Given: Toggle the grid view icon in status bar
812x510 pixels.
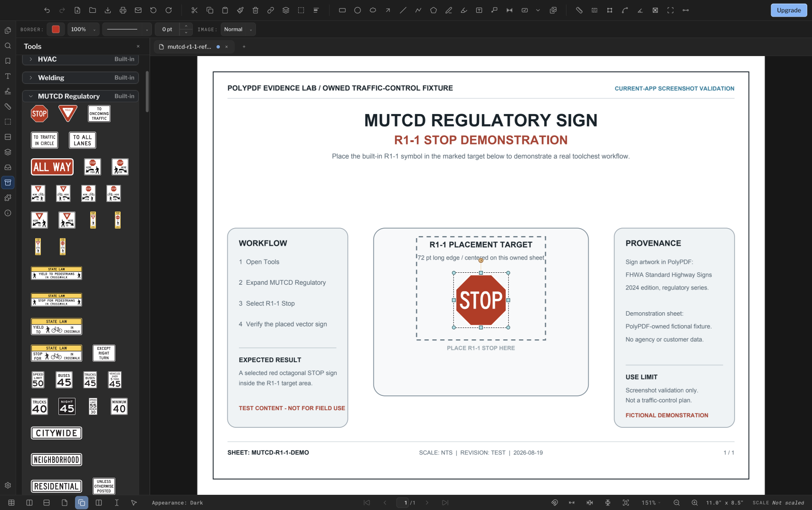Looking at the screenshot, I should (11, 502).
